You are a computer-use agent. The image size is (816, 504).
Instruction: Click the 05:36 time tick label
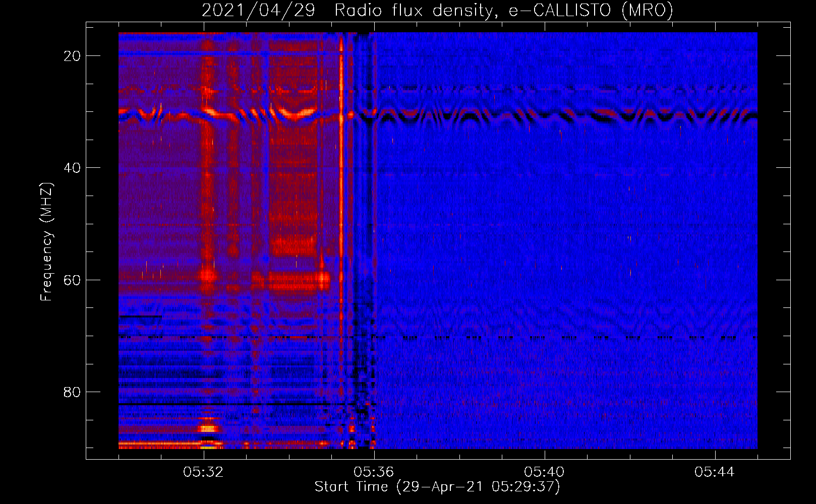pyautogui.click(x=374, y=472)
